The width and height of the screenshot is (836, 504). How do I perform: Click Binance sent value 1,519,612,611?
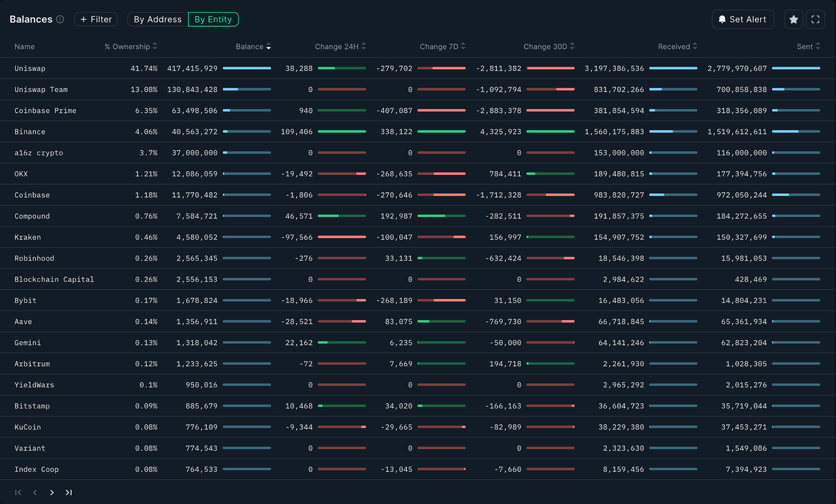click(737, 132)
